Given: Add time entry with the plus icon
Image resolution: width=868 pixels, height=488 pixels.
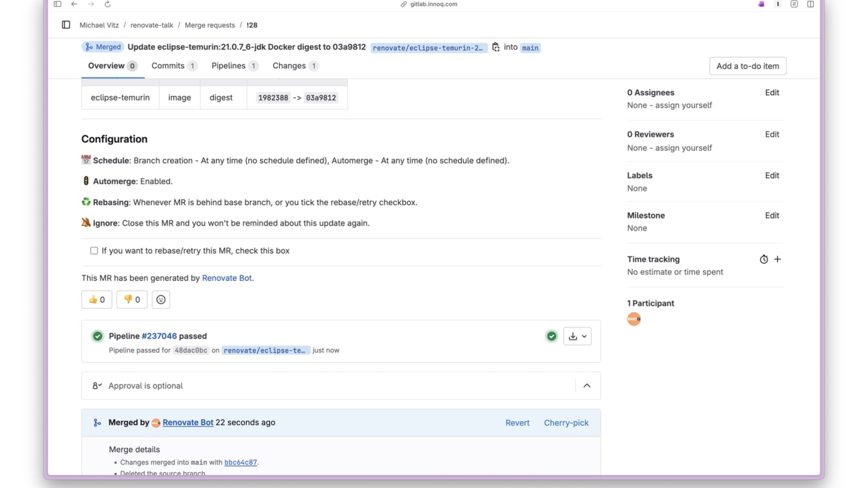Looking at the screenshot, I should click(x=777, y=259).
